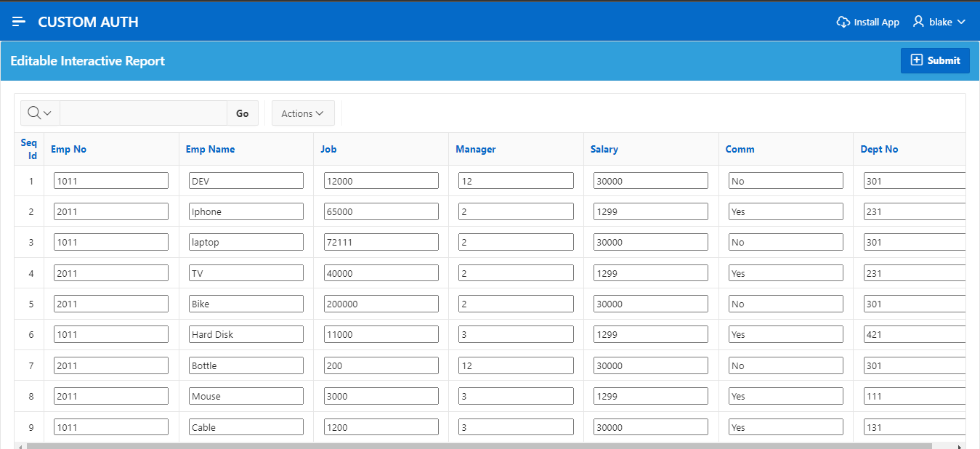Open the Emp Name column header
Screen dimensions: 980x449
[x=210, y=149]
